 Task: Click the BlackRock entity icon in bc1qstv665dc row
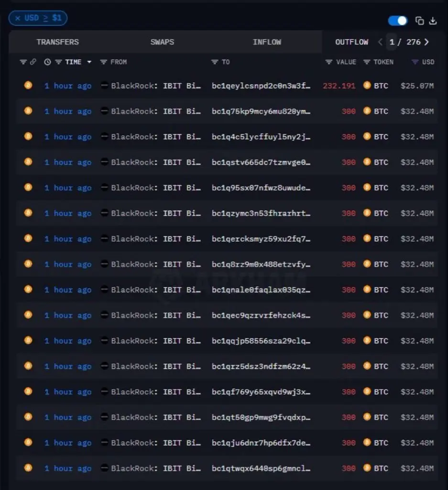[105, 162]
